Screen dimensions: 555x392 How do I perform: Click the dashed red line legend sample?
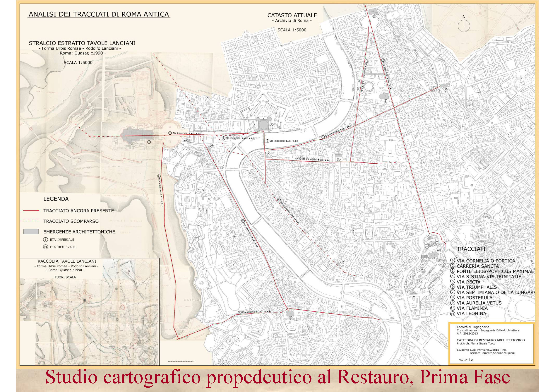(x=31, y=221)
